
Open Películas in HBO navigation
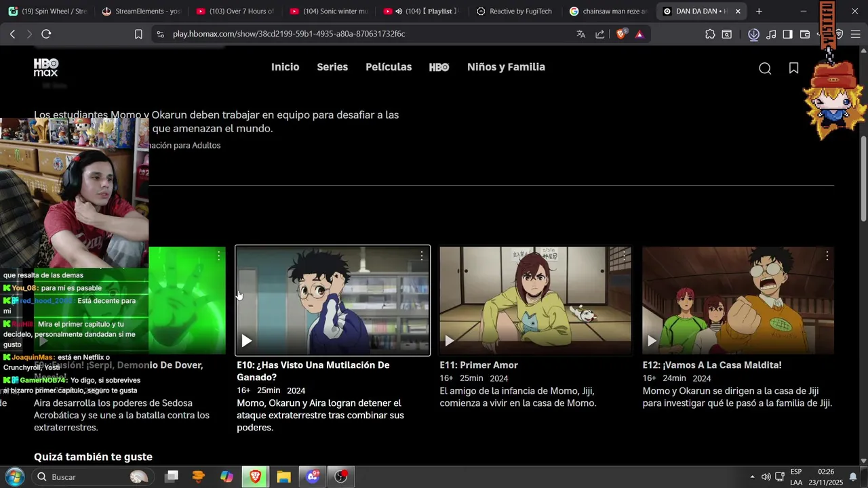tap(389, 67)
